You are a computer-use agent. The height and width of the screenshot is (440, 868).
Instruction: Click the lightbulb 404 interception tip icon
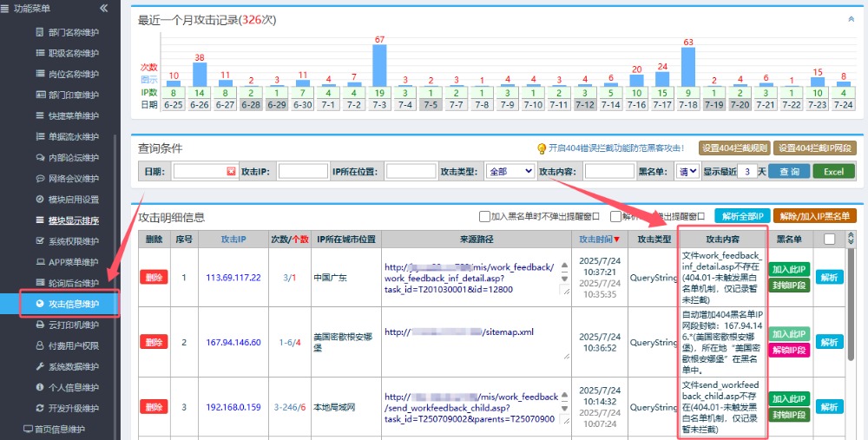(x=542, y=148)
